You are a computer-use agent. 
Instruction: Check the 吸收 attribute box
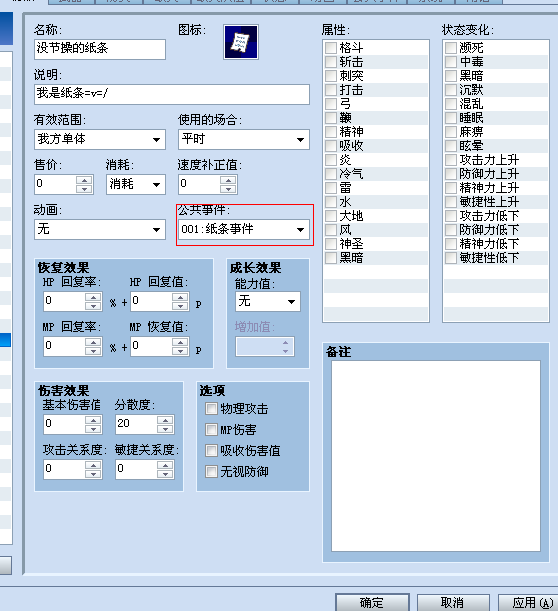(x=331, y=146)
